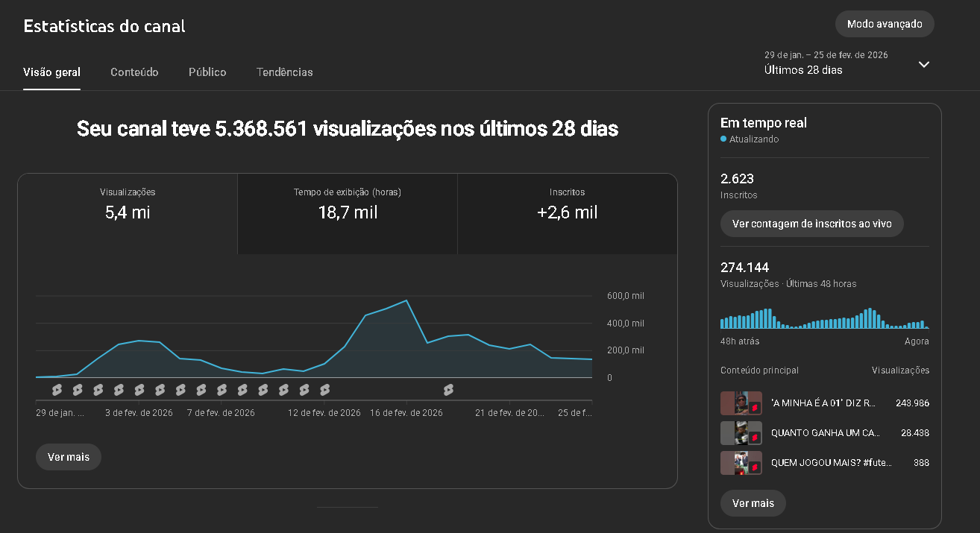Image resolution: width=980 pixels, height=533 pixels.
Task: Open the QUANTO GANHA UM CA... video
Action: [x=826, y=432]
